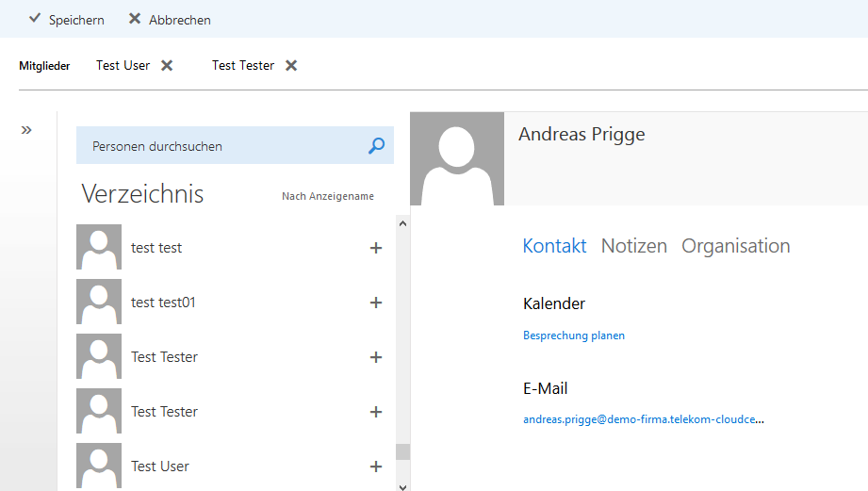
Task: Expand the sidebar with the double chevron
Action: tap(26, 130)
